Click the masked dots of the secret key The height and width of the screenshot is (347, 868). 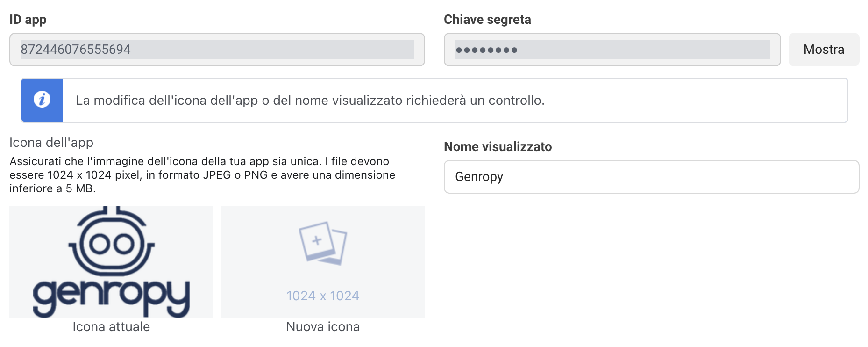pos(486,50)
